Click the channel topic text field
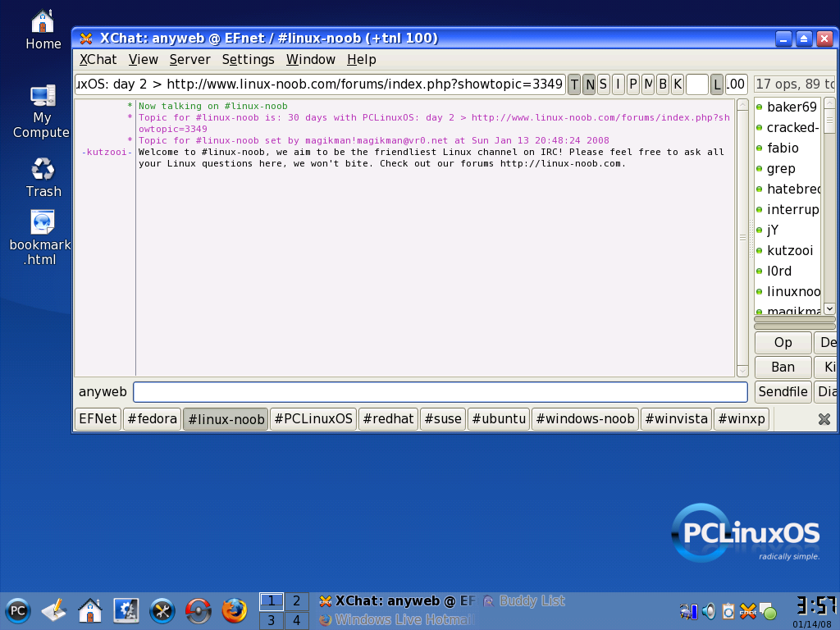Screen dimensions: 840x630 pyautogui.click(x=321, y=84)
